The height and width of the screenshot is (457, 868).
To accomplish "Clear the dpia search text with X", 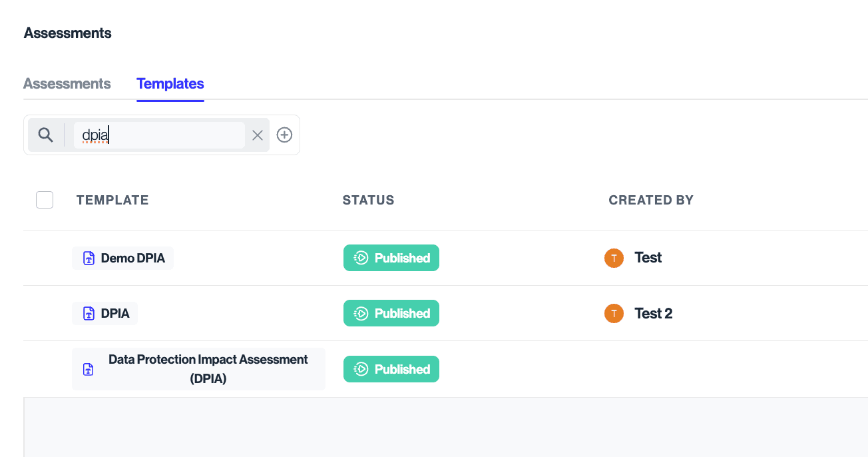I will (x=258, y=135).
